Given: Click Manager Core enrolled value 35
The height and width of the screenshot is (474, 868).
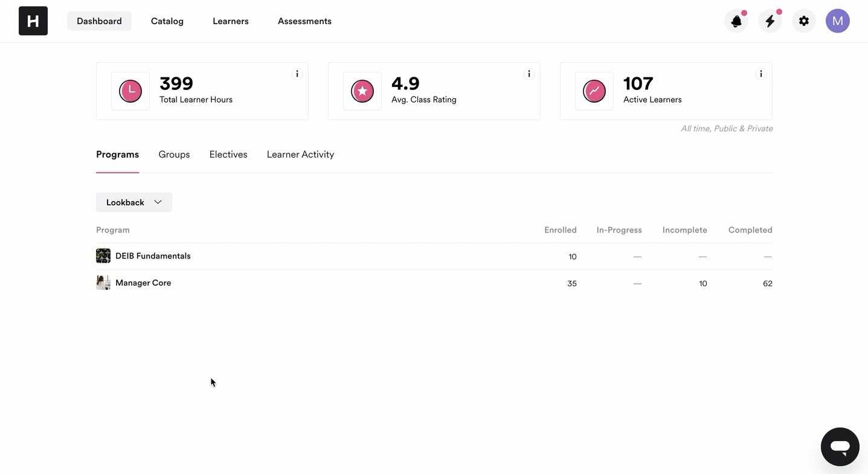Looking at the screenshot, I should coord(572,283).
